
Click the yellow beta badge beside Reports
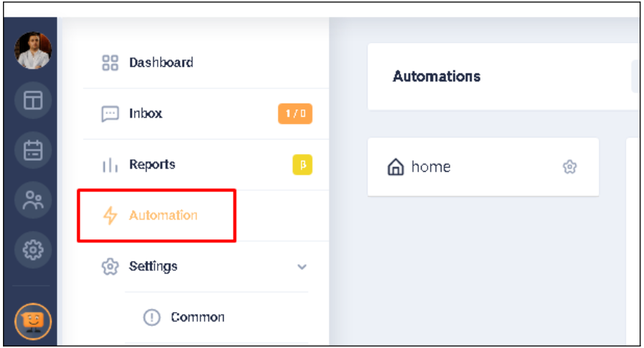pos(302,165)
